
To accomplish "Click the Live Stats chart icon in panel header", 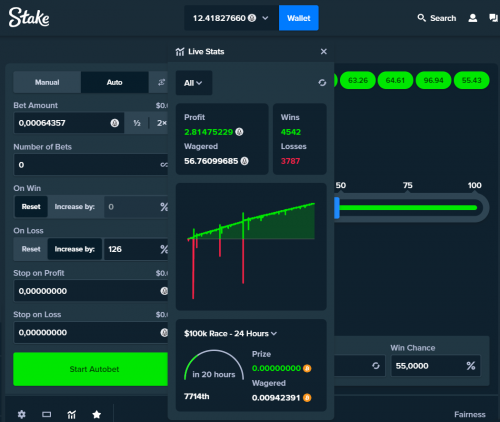I will [180, 52].
